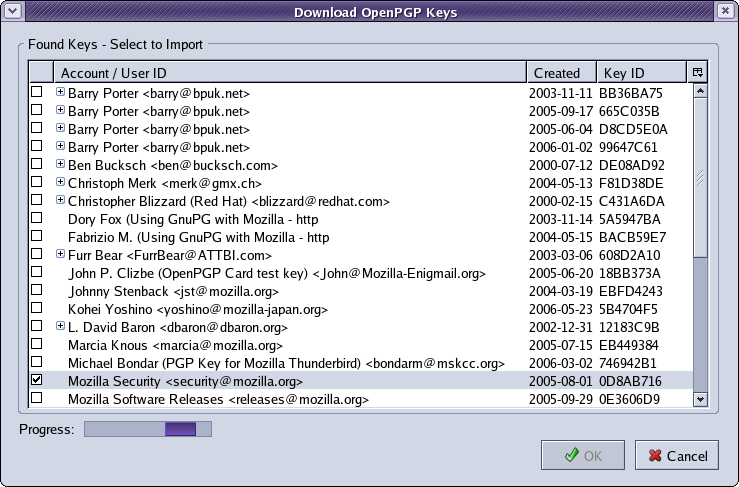Expand Barry Porter key D8CD5E0A row

(x=60, y=127)
